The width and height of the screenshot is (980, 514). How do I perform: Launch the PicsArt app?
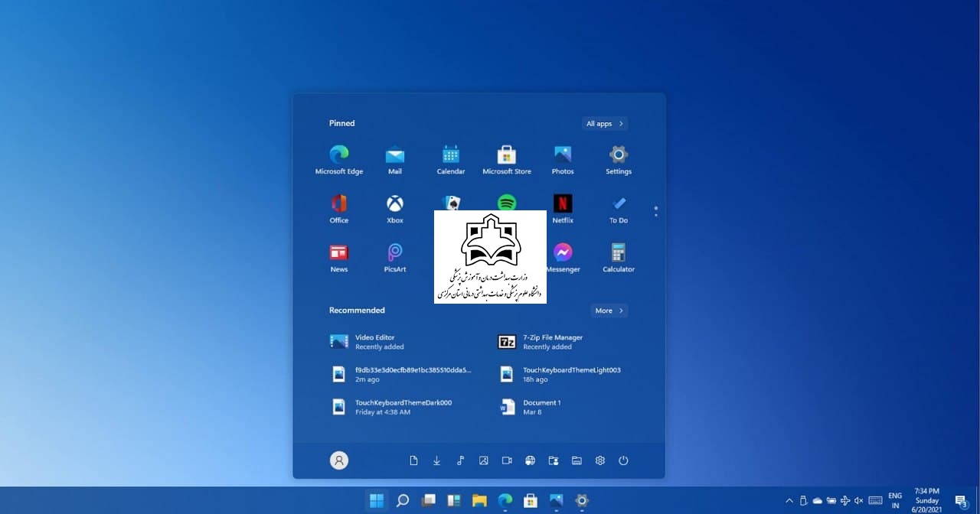point(395,258)
